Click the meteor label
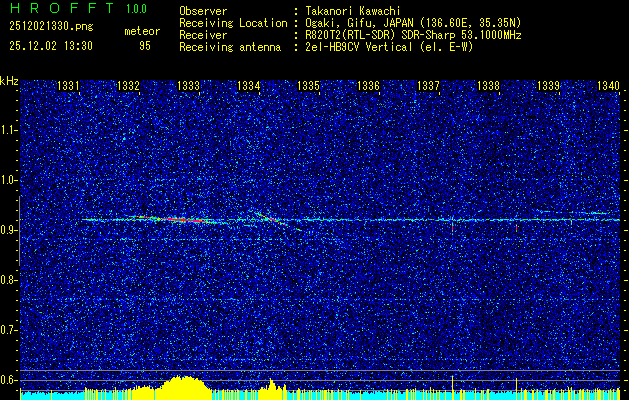This screenshot has width=629, height=400. click(x=142, y=31)
